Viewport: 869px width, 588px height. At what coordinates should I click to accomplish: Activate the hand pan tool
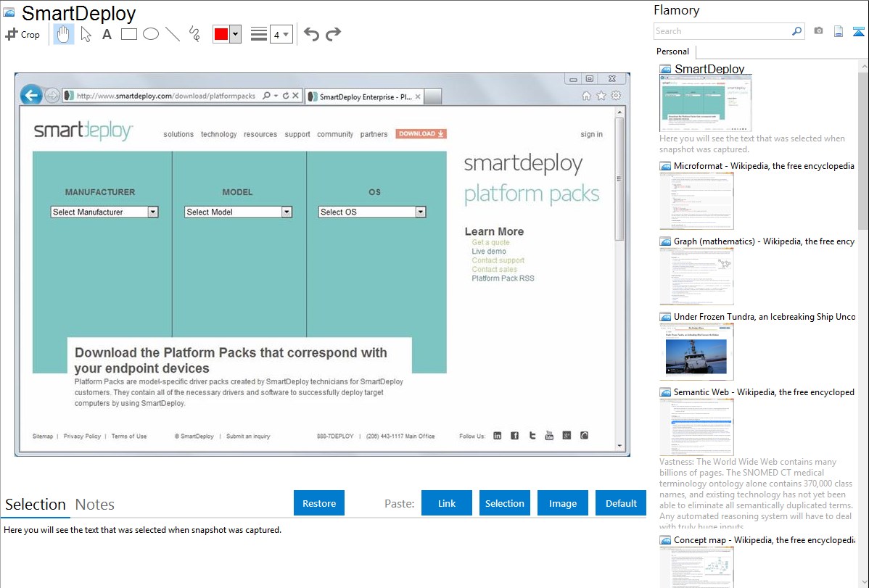point(64,34)
